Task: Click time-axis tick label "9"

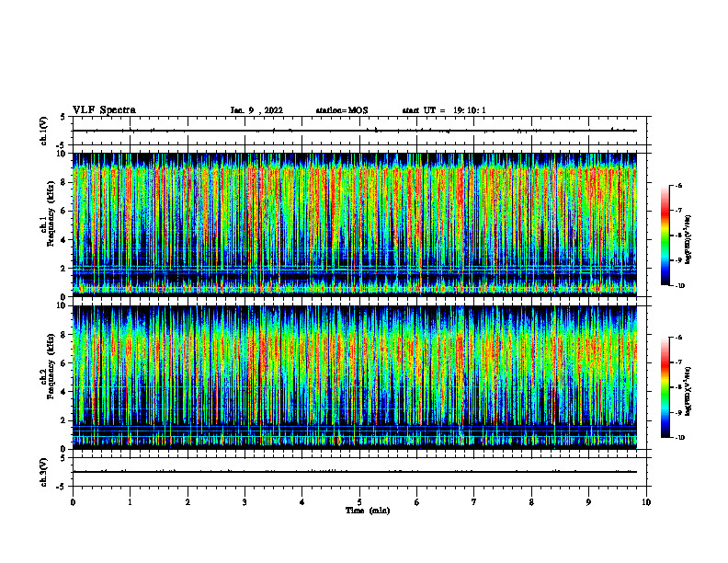Action: click(588, 502)
